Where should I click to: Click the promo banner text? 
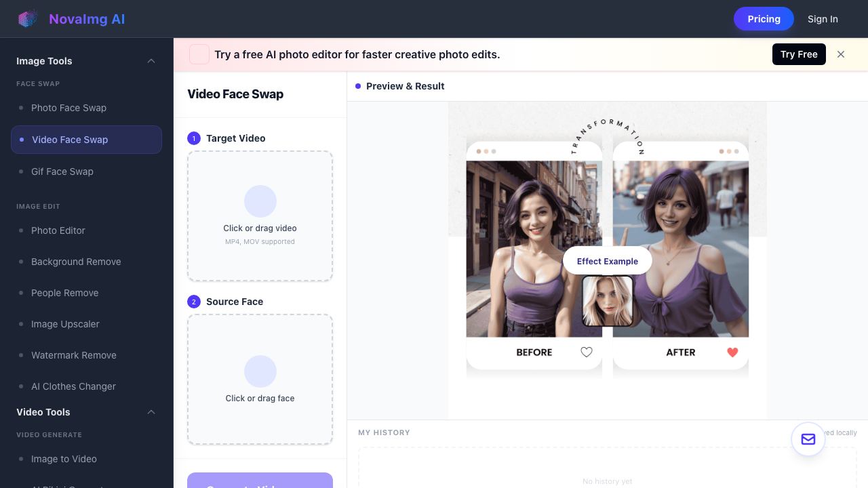point(357,54)
